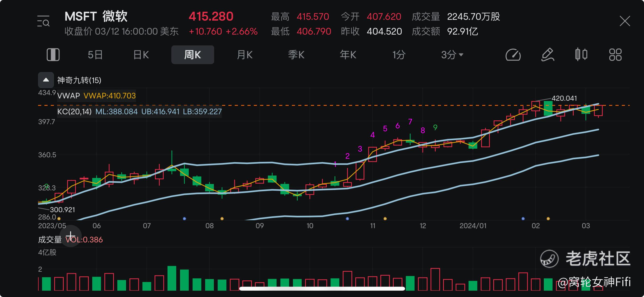This screenshot has height=297, width=644.
Task: Tap the 415.280 current price
Action: 211,16
